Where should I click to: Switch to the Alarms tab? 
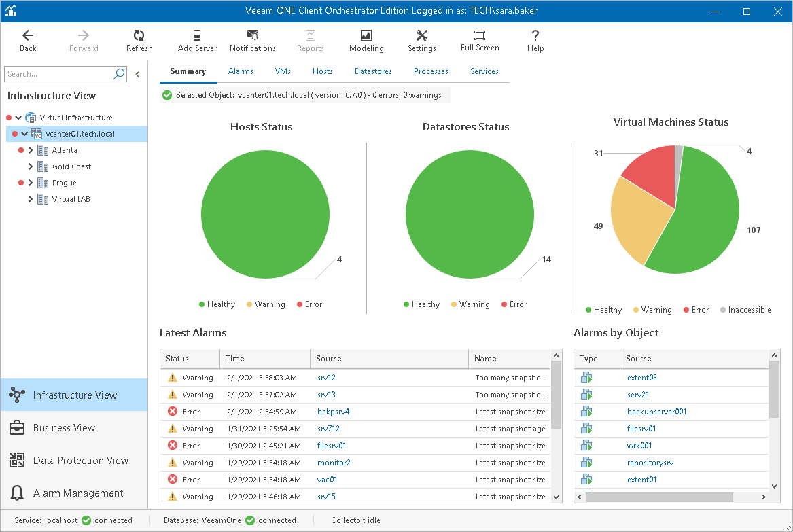point(241,71)
